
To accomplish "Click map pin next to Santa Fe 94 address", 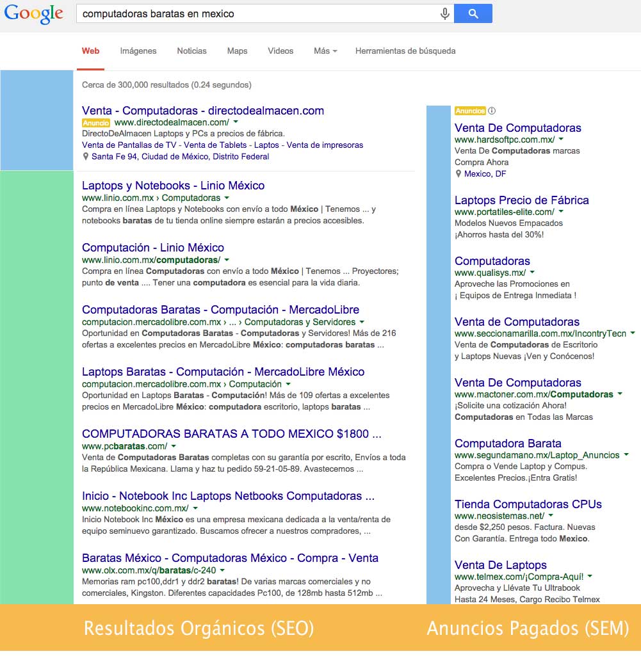I will pyautogui.click(x=86, y=156).
